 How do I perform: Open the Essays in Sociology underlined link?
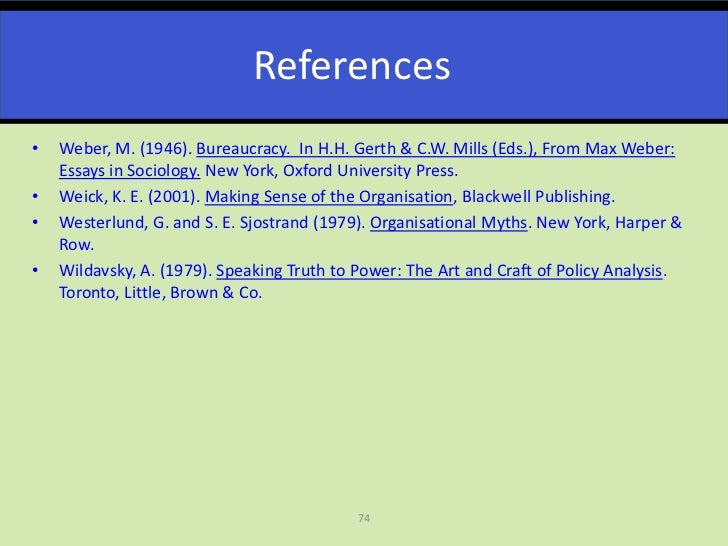coord(130,171)
